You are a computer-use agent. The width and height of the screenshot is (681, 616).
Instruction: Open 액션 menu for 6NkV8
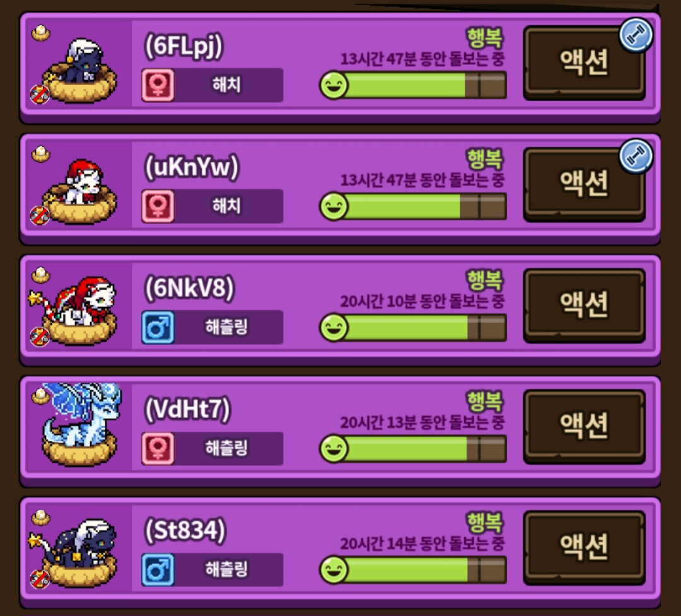click(x=584, y=305)
